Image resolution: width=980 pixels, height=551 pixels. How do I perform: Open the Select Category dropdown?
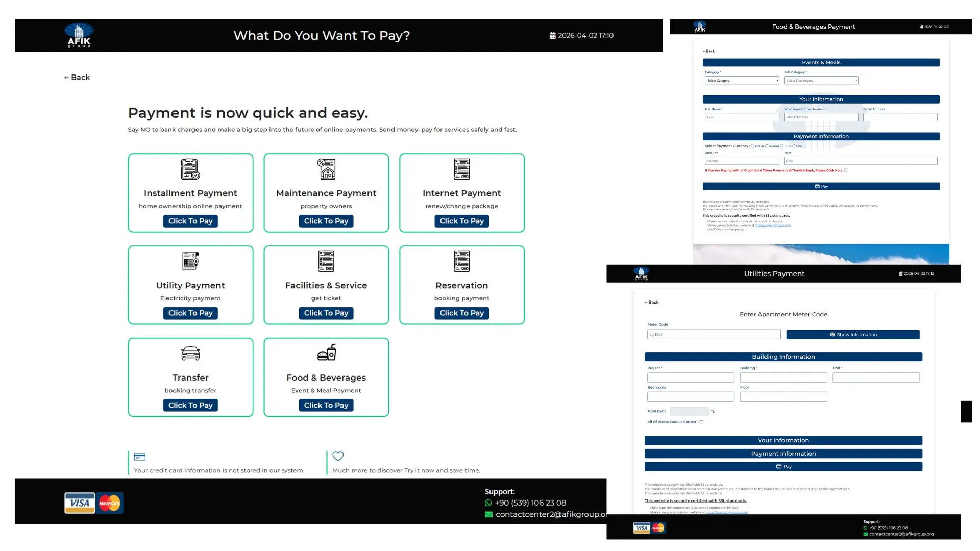[742, 81]
